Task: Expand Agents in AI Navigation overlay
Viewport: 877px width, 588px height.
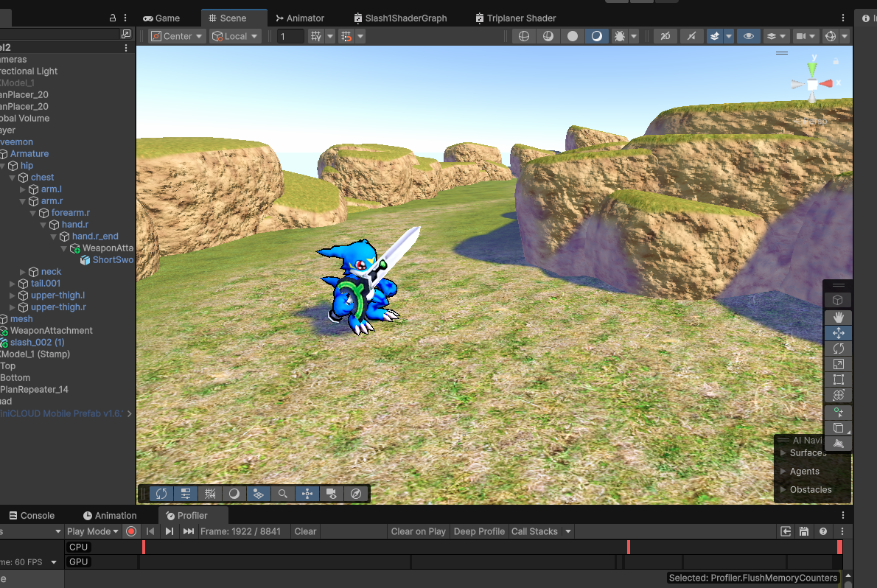Action: (783, 471)
